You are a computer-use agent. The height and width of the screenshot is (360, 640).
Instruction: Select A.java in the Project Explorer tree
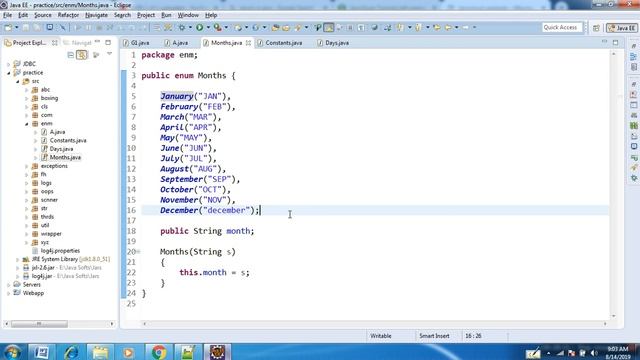(57, 132)
